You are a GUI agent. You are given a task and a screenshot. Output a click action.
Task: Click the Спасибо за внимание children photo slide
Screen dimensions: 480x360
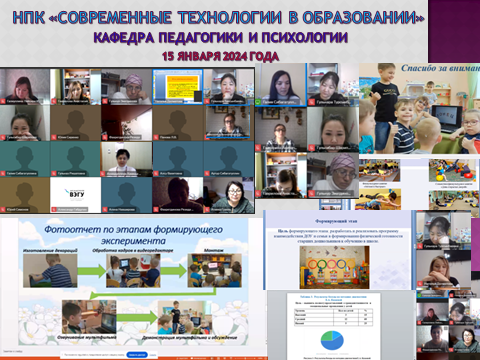(419, 108)
